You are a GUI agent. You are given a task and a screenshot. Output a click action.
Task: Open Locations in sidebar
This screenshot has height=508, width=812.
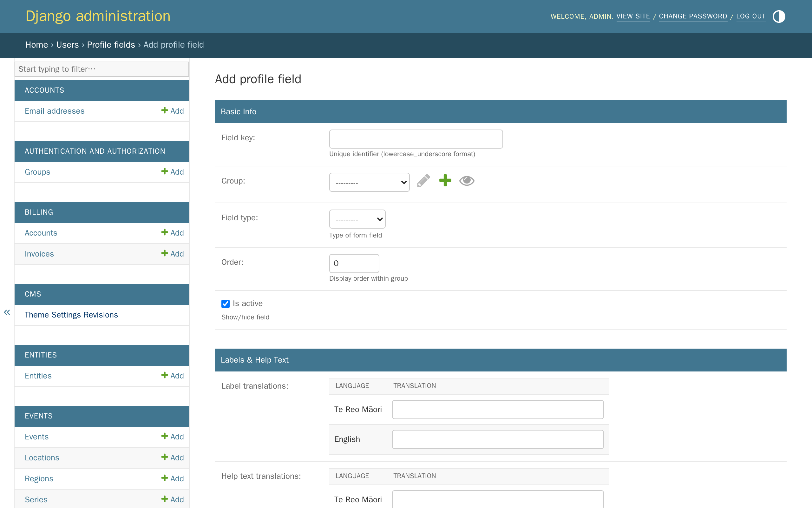[x=42, y=458]
